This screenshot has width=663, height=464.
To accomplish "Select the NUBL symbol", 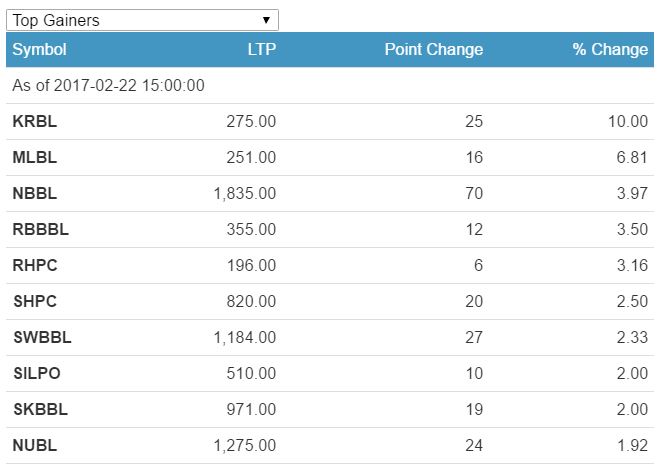I will point(33,446).
